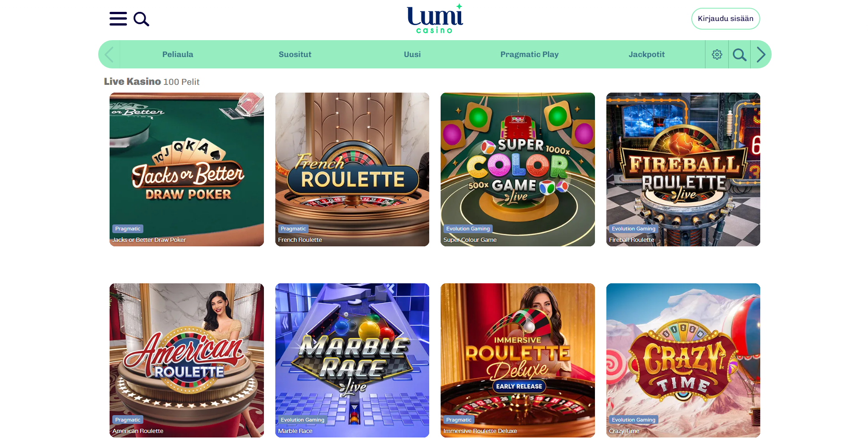Switch to the Suositut tab
Viewport: 868px width, 448px height.
point(295,54)
